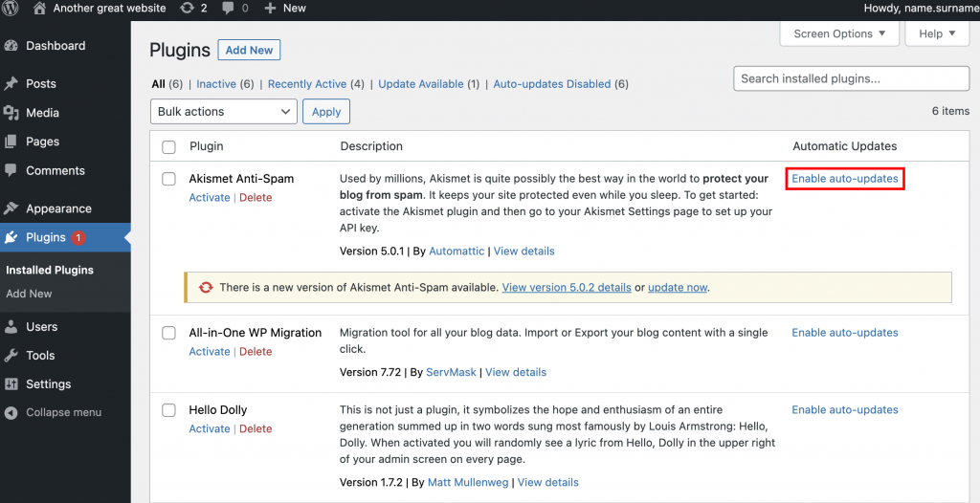The image size is (980, 503).
Task: Click the Add New button beside Plugins
Action: point(249,51)
